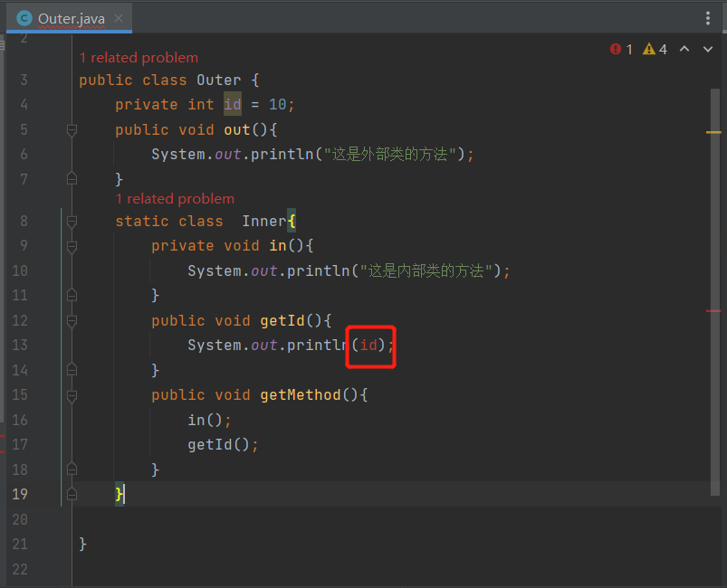This screenshot has height=588, width=727.
Task: Click the closing brace on line 21
Action: coord(83,544)
